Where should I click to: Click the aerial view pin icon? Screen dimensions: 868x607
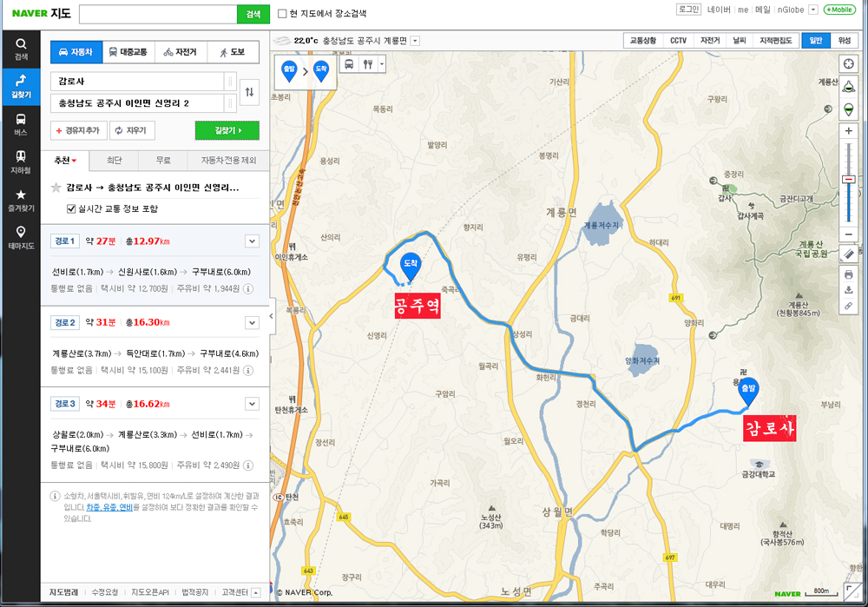tap(848, 109)
